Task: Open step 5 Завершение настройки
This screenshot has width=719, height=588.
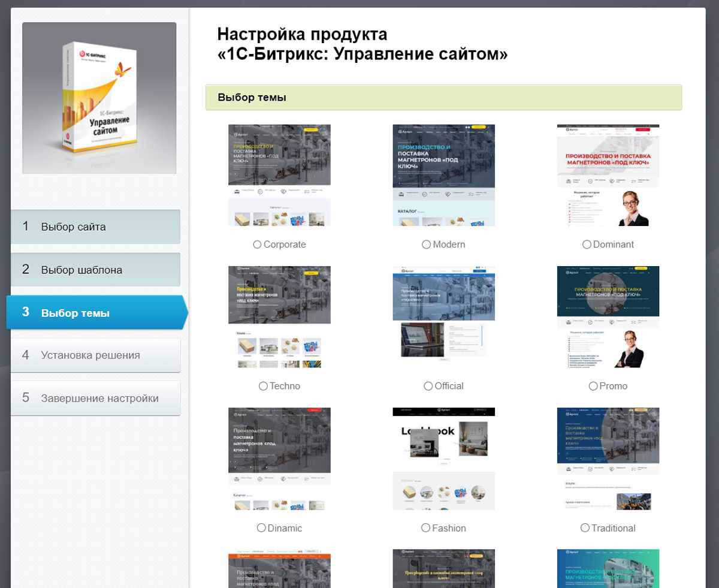Action: [95, 398]
